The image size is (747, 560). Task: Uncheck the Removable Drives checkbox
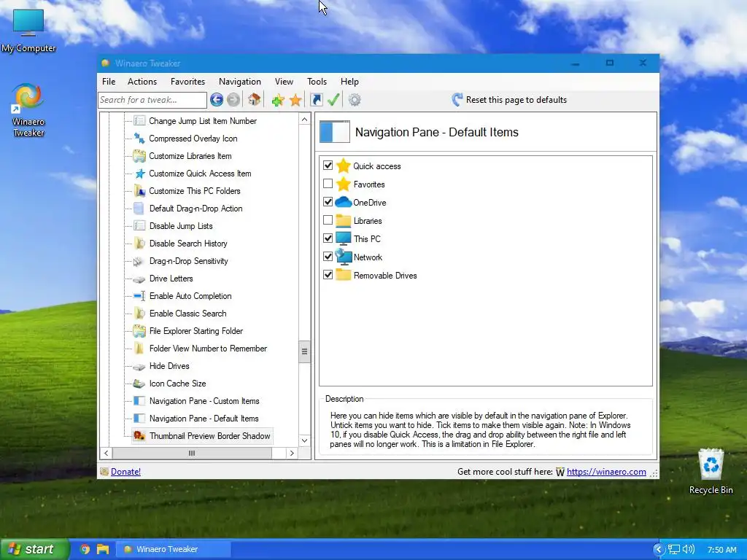pos(328,275)
